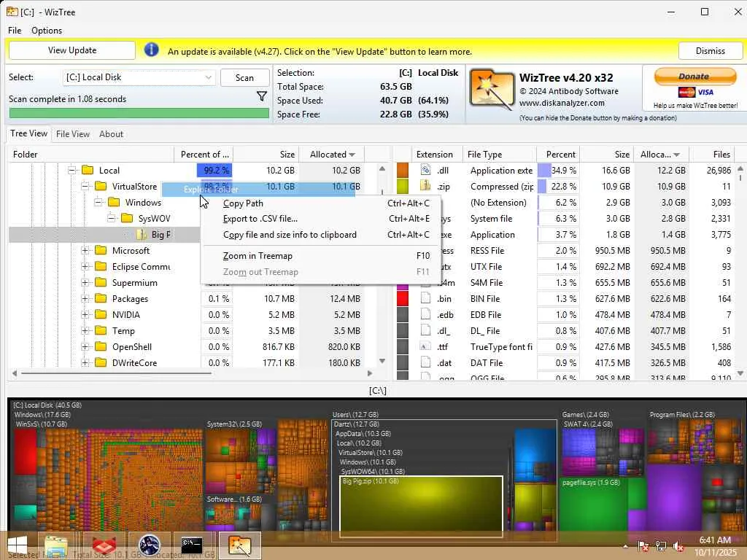The height and width of the screenshot is (560, 747).
Task: Expand the Eclipse Commu folder node
Action: [85, 267]
